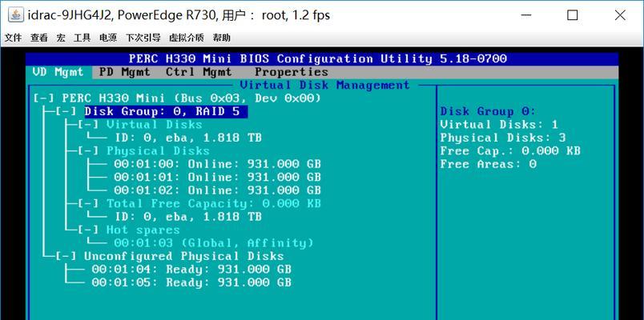The image size is (644, 320).
Task: Click the Hot spares heading text
Action: pos(143,230)
